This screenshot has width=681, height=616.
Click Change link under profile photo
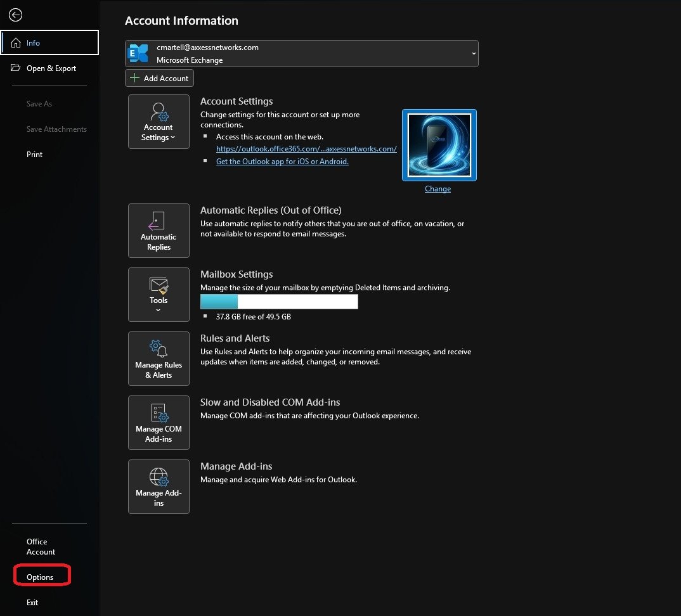438,189
